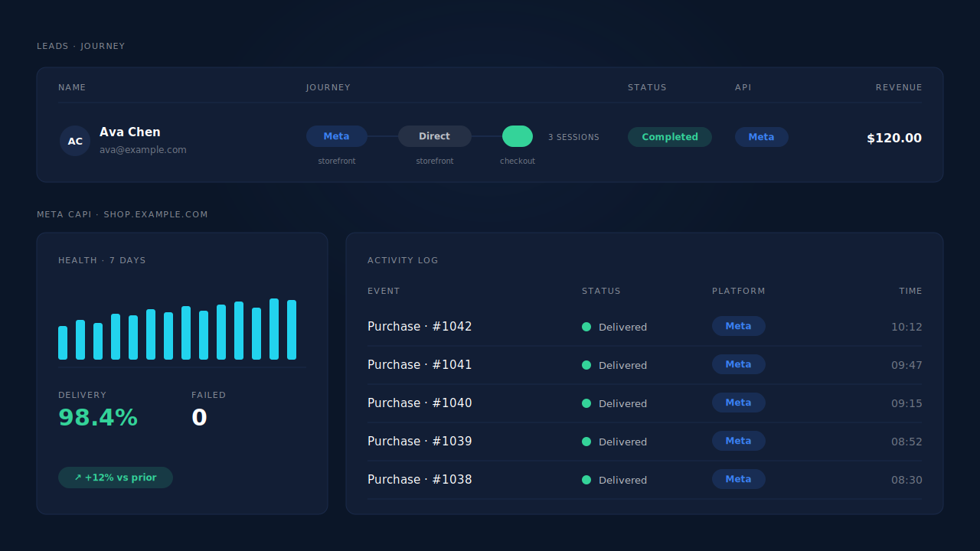
Task: Click the 09:15 time cell
Action: coord(906,403)
